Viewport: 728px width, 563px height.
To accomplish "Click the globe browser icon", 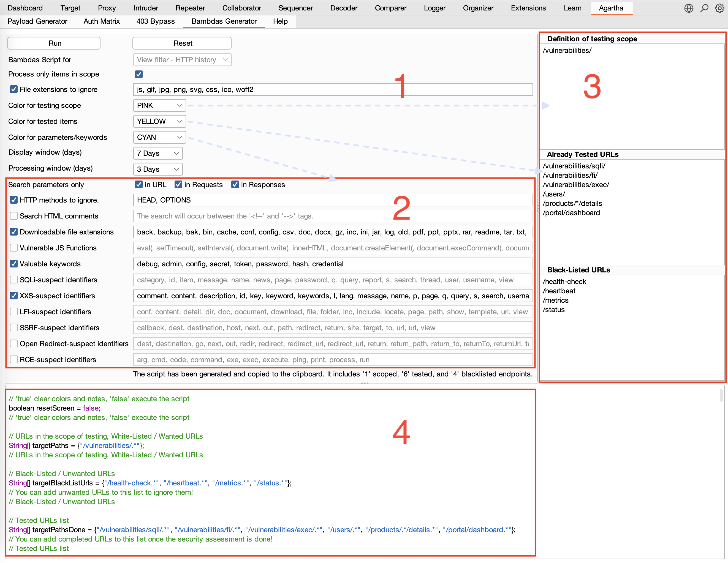I will click(689, 8).
